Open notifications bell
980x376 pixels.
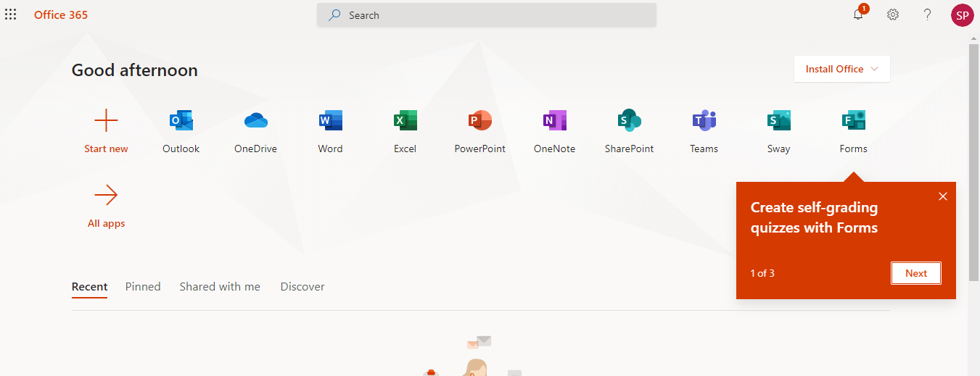(x=859, y=14)
